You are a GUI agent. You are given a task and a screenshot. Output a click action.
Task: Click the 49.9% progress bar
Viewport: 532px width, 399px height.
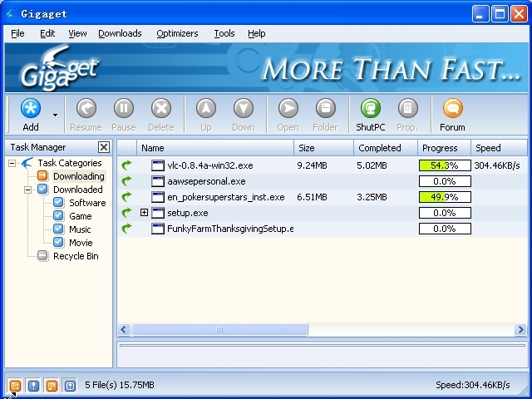(x=445, y=197)
